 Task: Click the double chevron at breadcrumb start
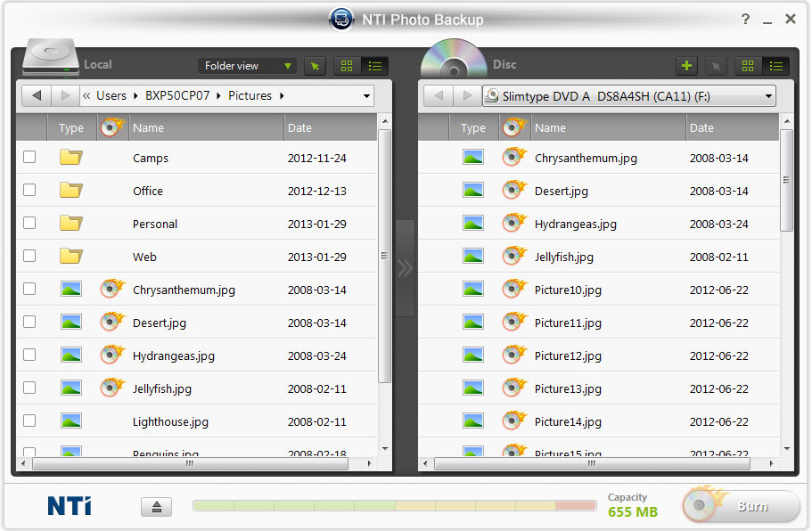tap(86, 96)
